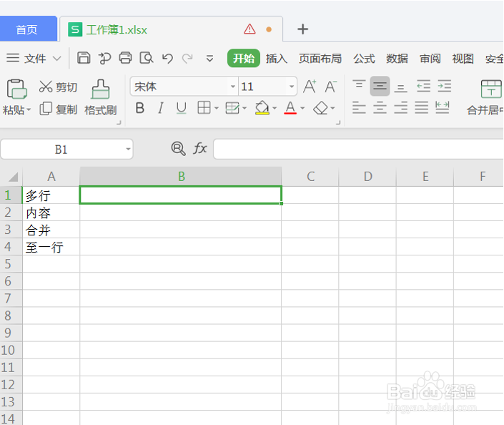The width and height of the screenshot is (504, 425).
Task: Toggle align left
Action: click(x=359, y=107)
